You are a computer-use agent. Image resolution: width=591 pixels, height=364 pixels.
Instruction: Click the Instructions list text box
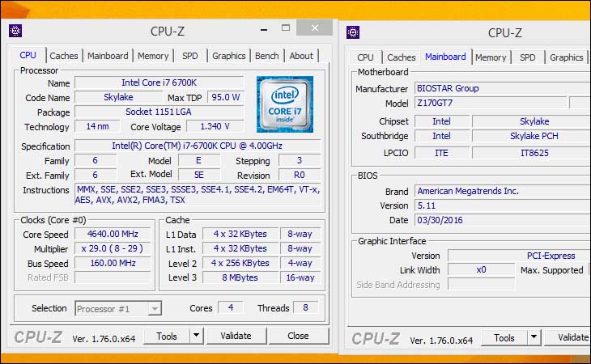click(198, 194)
